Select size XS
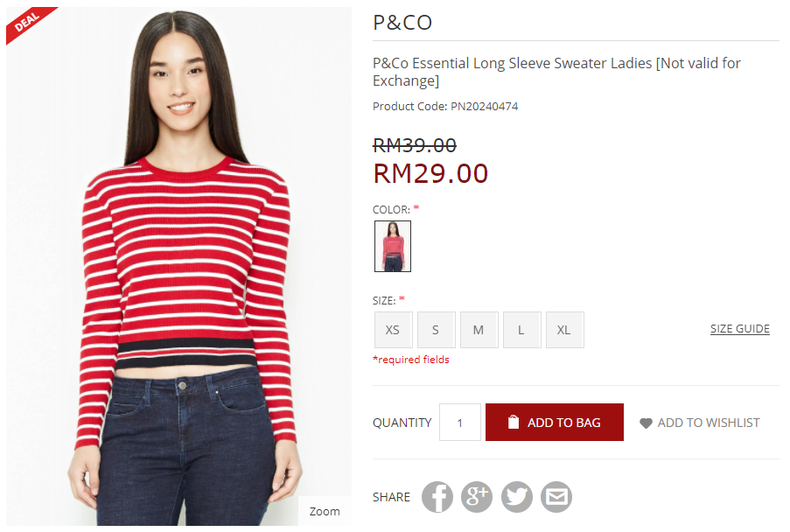790x532 pixels. (393, 330)
